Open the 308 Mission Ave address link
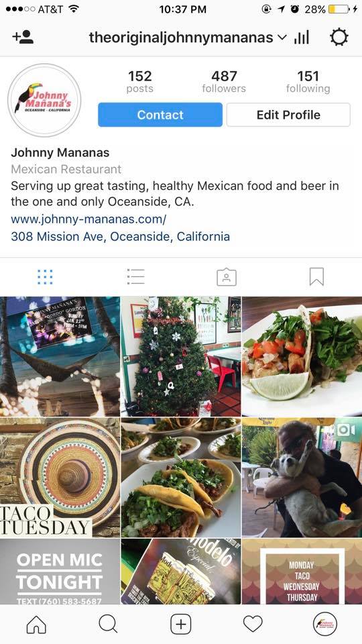This screenshot has width=362, height=644. pos(120,237)
